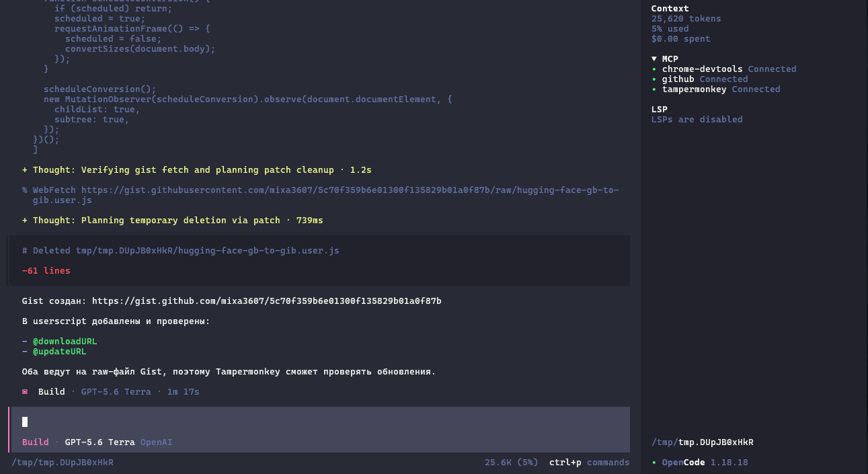This screenshot has height=474, width=868.
Task: Click the 'scheduleConversion();' code line
Action: 100,89
